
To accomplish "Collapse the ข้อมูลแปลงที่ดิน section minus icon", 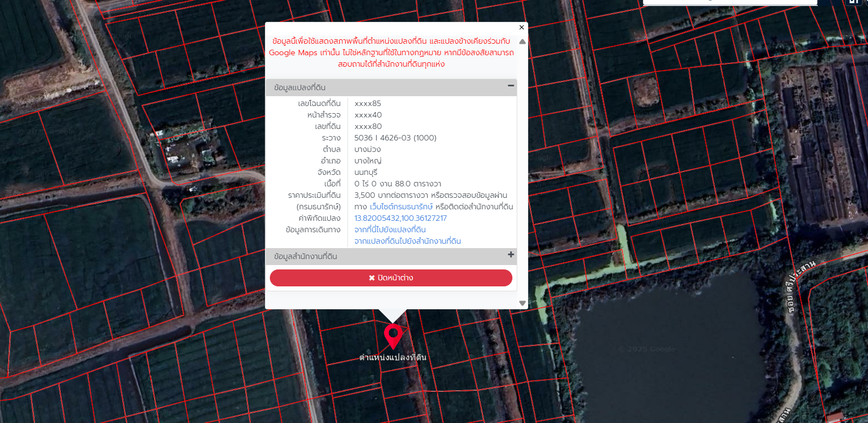I will (511, 86).
